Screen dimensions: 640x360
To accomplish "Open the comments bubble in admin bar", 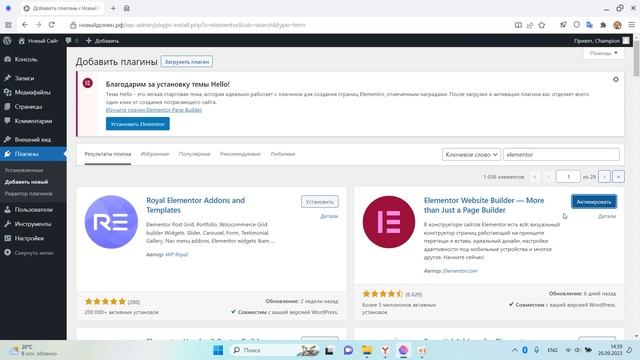I will (x=71, y=41).
